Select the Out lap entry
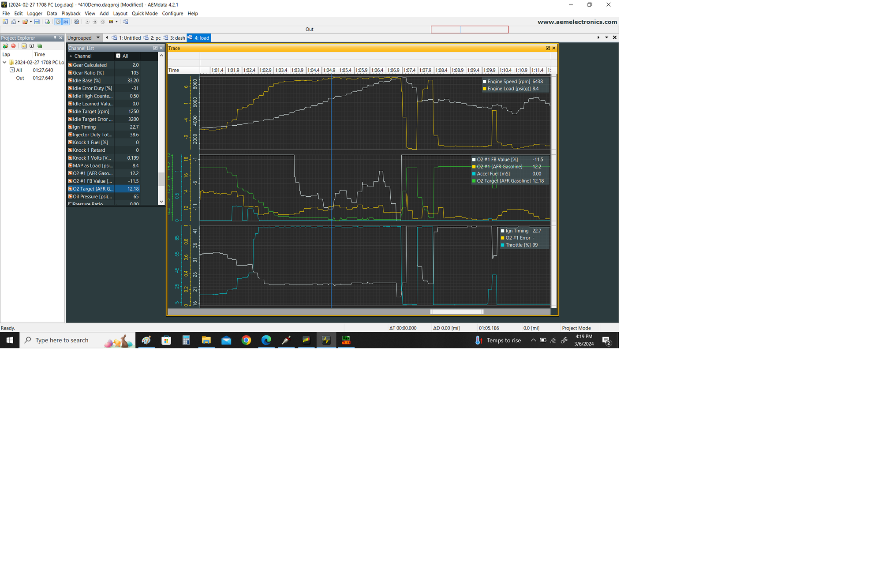The height and width of the screenshot is (588, 882). click(20, 78)
